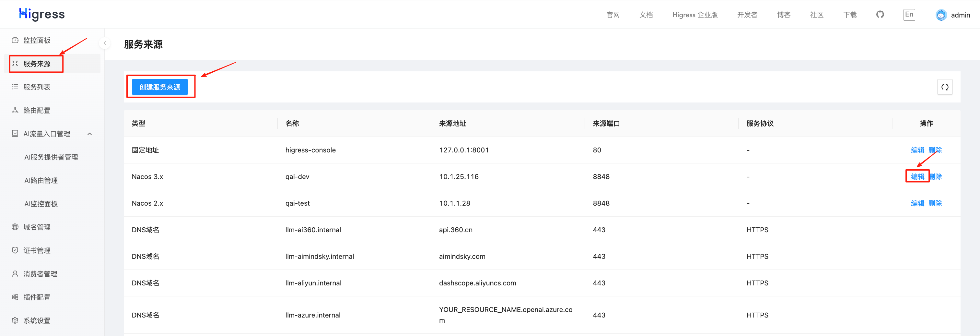Select the llm-azure.internal name cell
Image resolution: width=980 pixels, height=336 pixels.
[x=313, y=315]
